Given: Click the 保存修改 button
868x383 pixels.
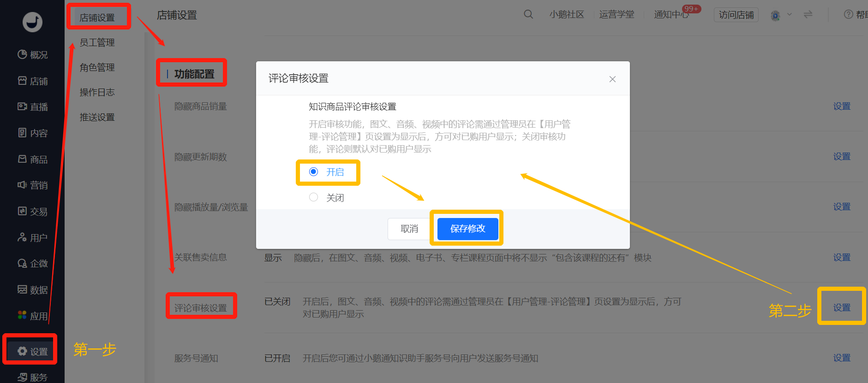Looking at the screenshot, I should (x=468, y=229).
